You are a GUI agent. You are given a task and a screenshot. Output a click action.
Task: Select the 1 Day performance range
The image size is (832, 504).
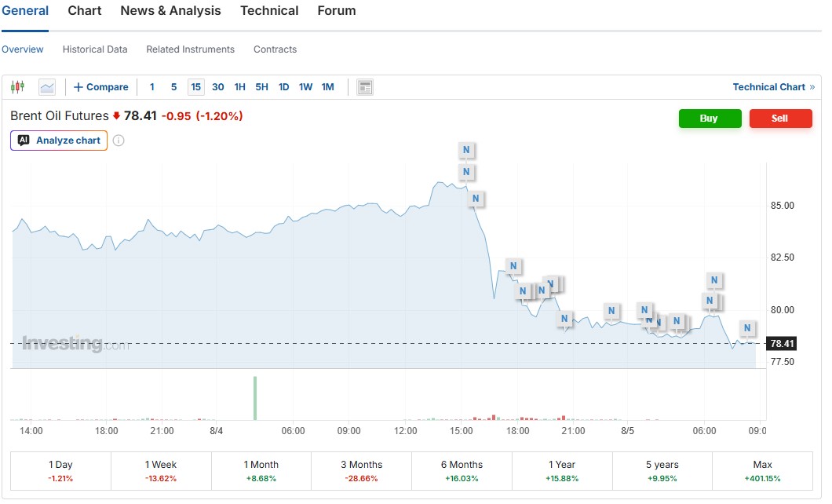tap(60, 471)
